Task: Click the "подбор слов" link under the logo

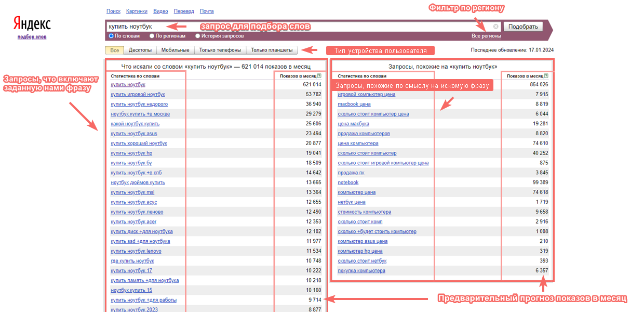Action: (32, 36)
